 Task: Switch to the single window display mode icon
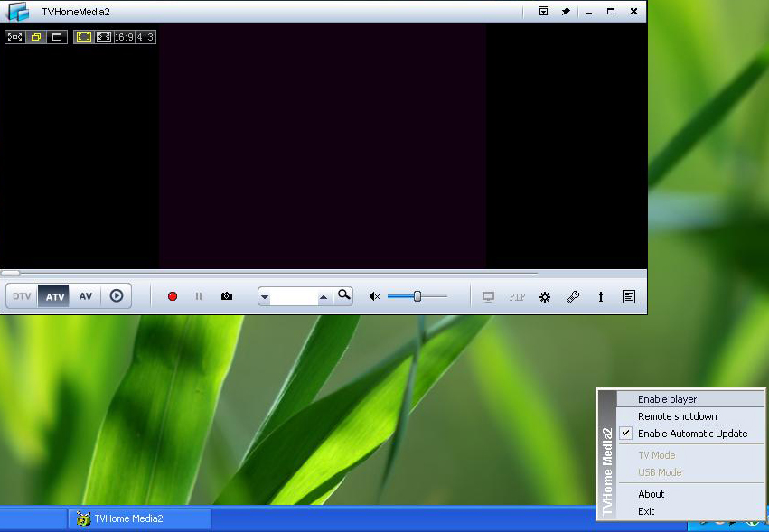click(57, 37)
